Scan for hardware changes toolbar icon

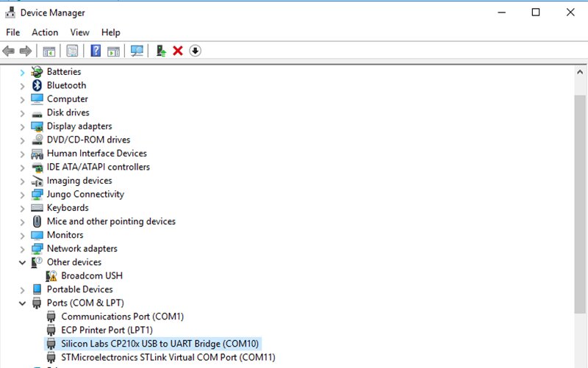click(x=137, y=51)
